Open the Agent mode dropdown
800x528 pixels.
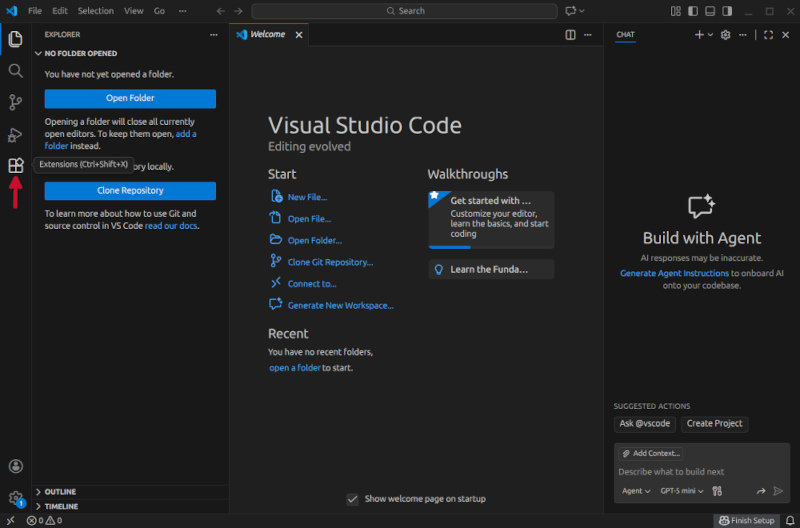pos(636,491)
